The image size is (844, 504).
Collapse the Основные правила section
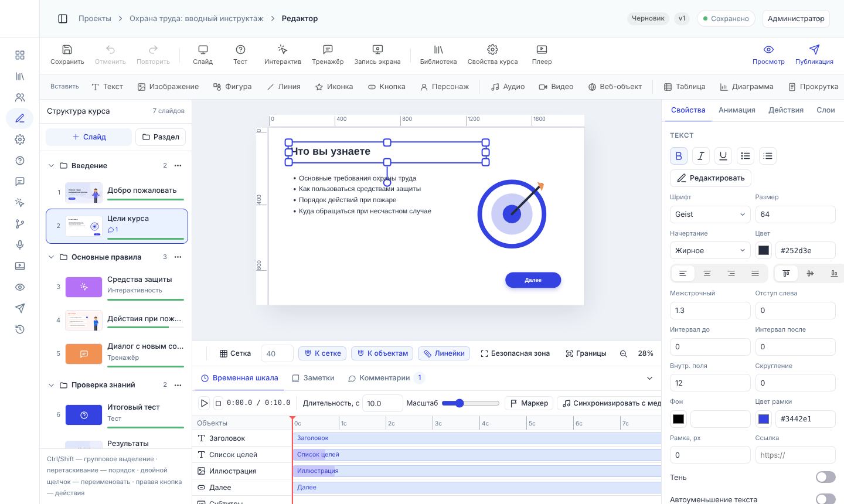click(51, 257)
